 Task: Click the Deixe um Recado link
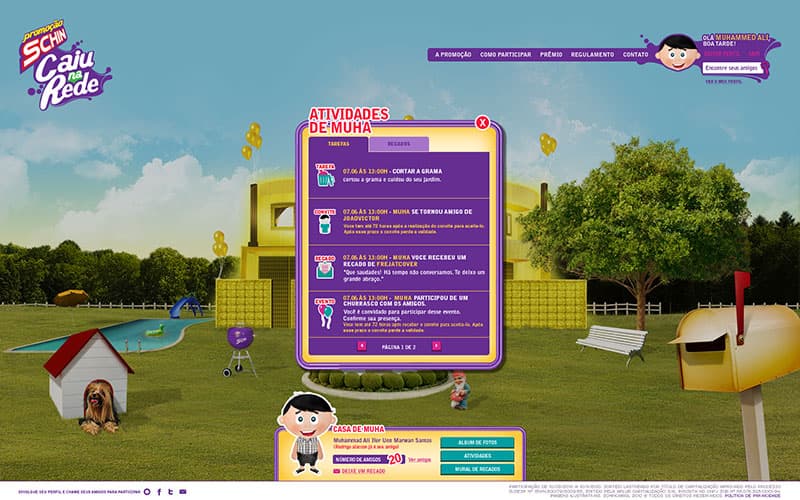364,470
